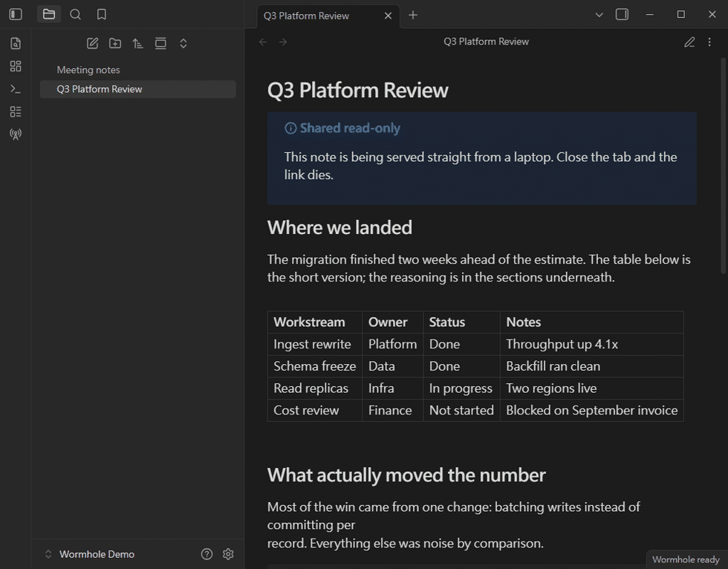Screen dimensions: 728x569
Task: Click the Wormhole ready status bar item
Action: tap(686, 560)
